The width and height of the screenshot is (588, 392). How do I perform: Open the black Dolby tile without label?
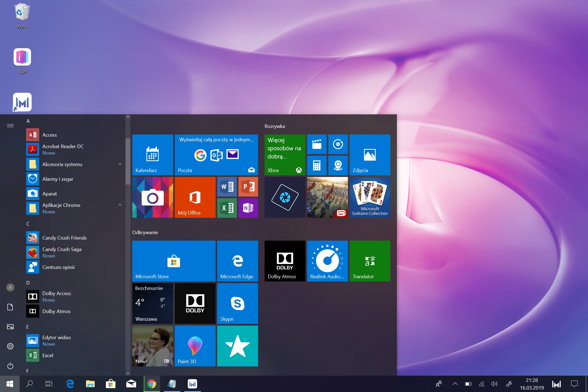click(x=195, y=304)
